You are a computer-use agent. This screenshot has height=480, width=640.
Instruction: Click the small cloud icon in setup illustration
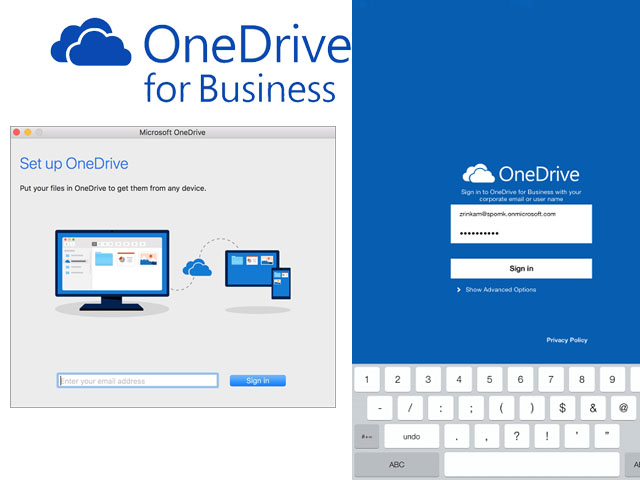point(197,267)
